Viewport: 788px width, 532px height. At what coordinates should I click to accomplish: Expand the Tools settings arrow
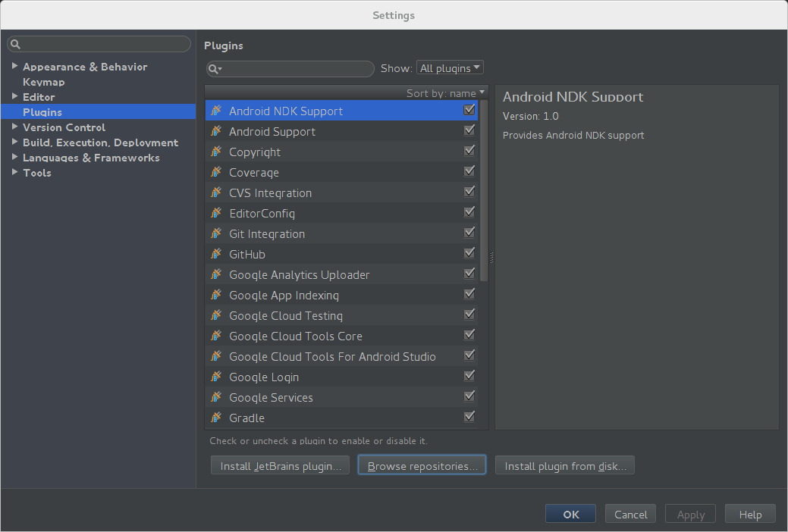14,172
